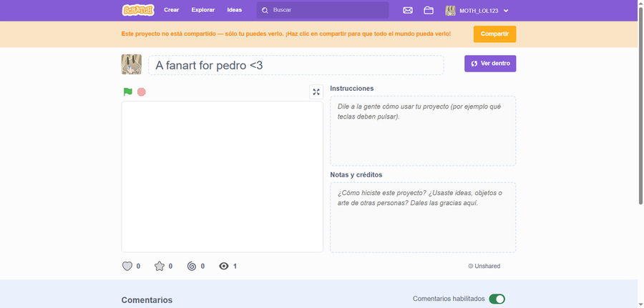Click the Ver dentro button
This screenshot has height=308, width=644.
490,64
